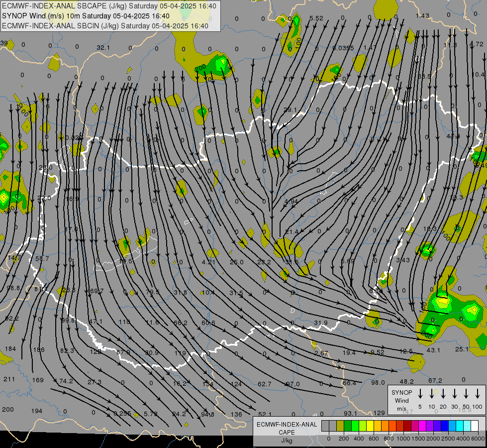Click the 50 m/s wind arrow symbol
This screenshot has width=487, height=448.
(466, 394)
